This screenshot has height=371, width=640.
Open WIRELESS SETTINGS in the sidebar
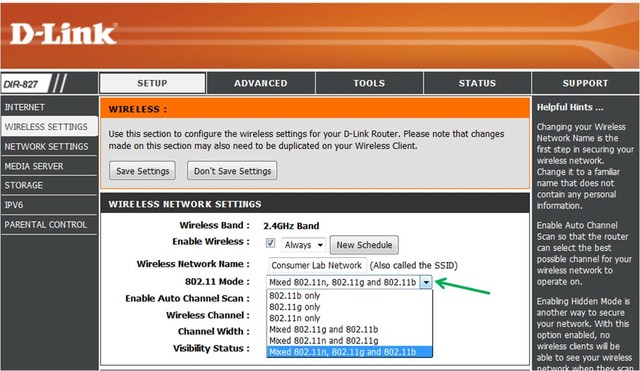tap(49, 127)
